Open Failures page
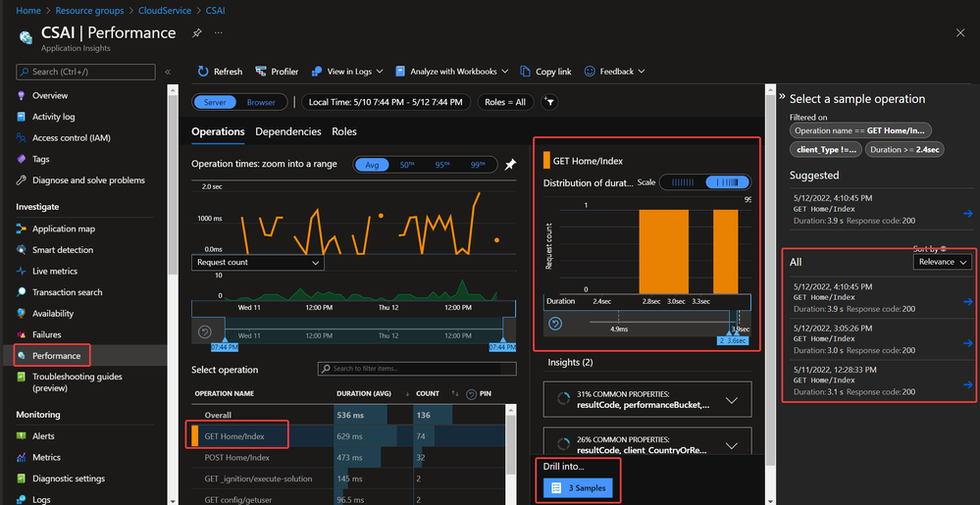 pyautogui.click(x=47, y=334)
